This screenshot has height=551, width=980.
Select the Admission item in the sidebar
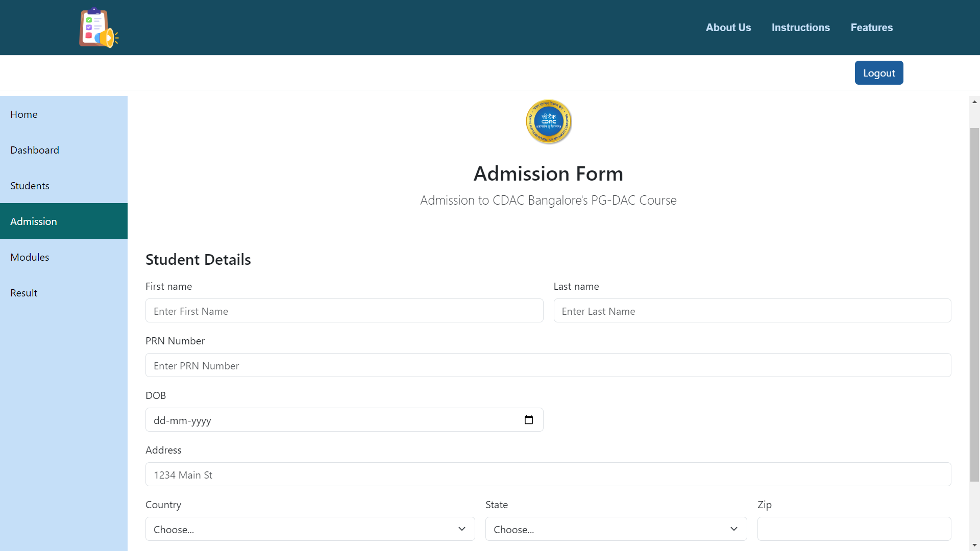(x=34, y=221)
